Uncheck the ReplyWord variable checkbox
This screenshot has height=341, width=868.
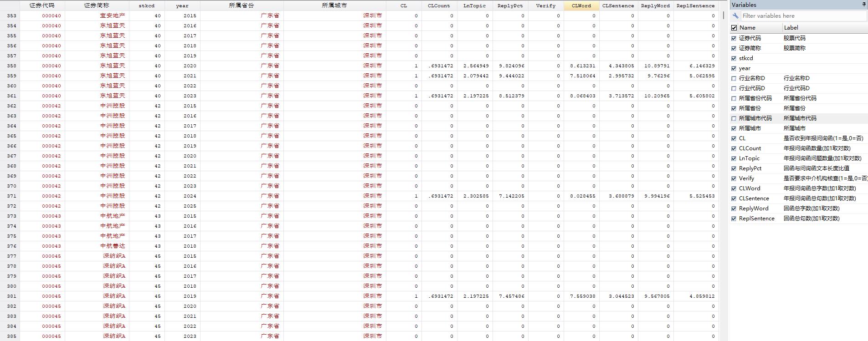tap(734, 209)
